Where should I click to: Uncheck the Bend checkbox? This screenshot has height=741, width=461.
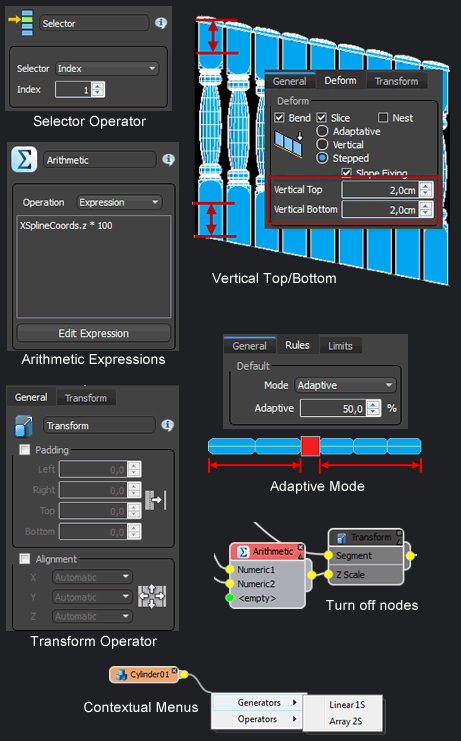point(279,117)
